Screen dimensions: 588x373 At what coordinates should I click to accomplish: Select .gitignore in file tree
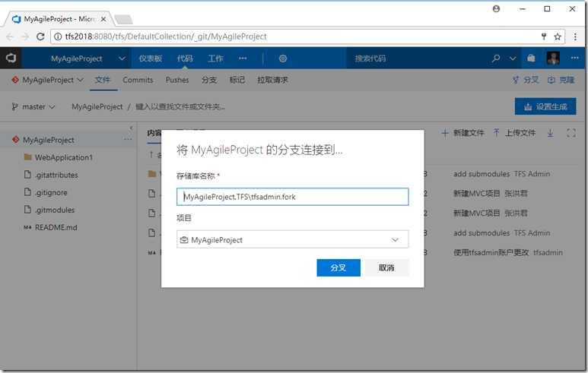point(51,192)
